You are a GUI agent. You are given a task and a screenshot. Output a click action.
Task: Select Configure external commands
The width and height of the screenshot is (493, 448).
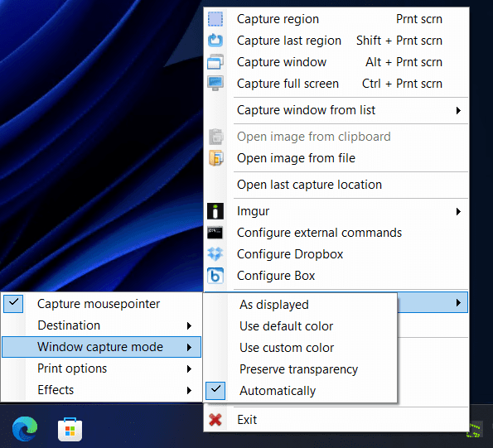[x=336, y=233]
